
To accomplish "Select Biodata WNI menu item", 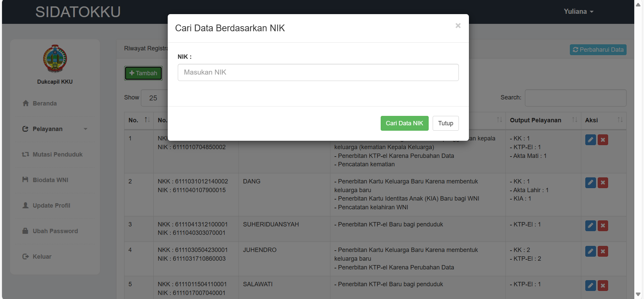I will pyautogui.click(x=50, y=180).
